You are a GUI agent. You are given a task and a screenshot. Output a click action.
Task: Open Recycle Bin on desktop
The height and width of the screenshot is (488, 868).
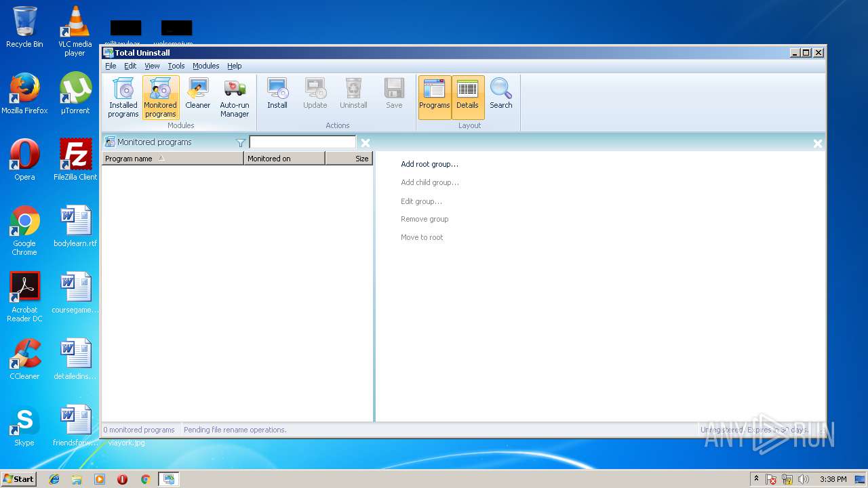[24, 27]
